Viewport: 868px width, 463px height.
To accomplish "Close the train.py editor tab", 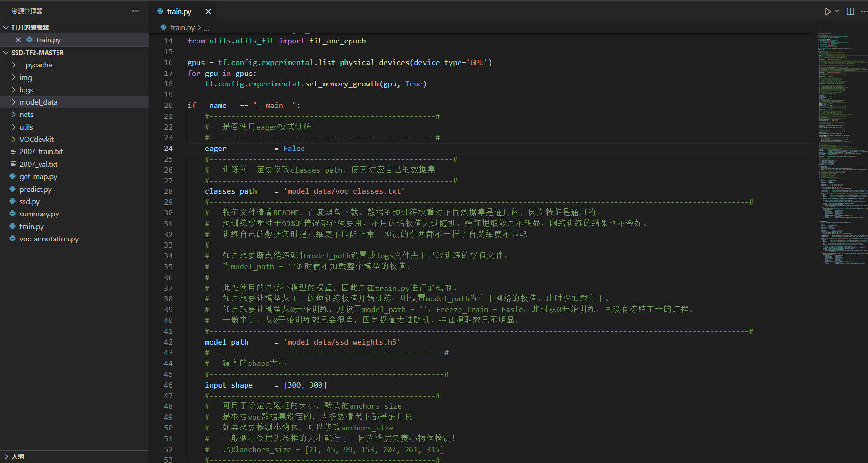I will [208, 11].
